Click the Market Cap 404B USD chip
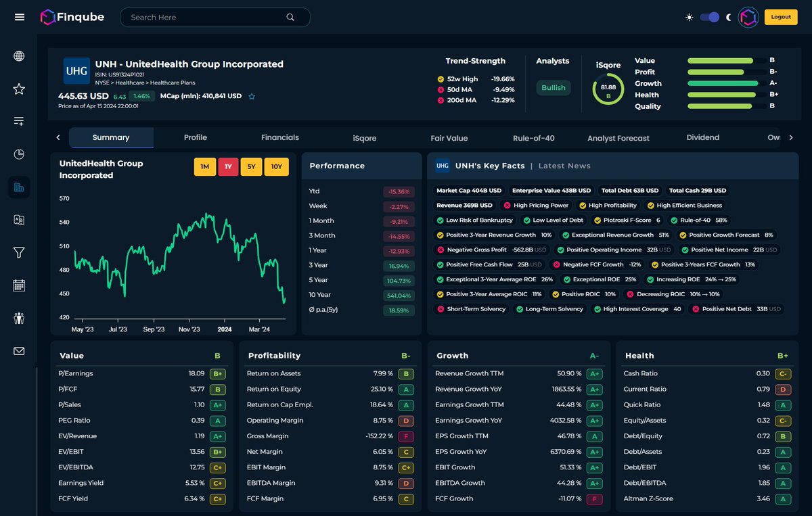This screenshot has height=516, width=812. click(469, 191)
